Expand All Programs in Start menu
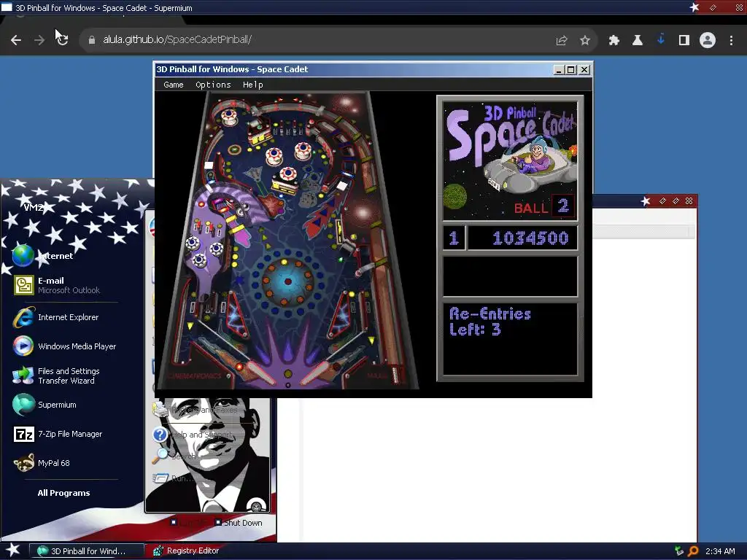 point(64,493)
